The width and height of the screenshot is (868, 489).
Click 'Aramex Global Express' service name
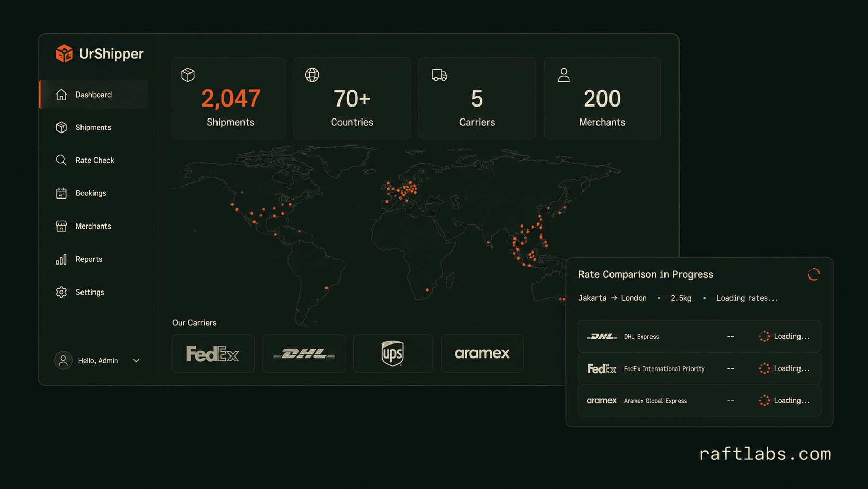(x=655, y=401)
